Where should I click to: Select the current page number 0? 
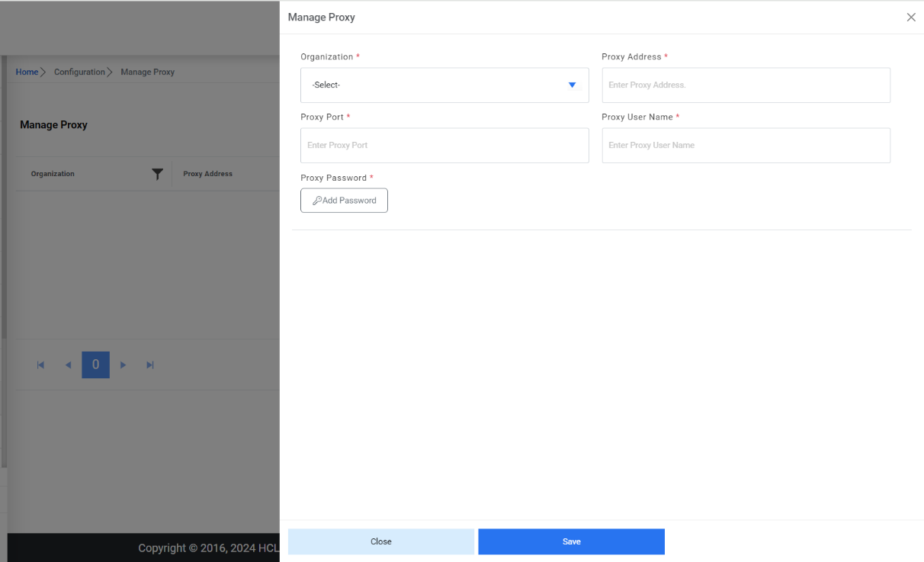(x=95, y=365)
